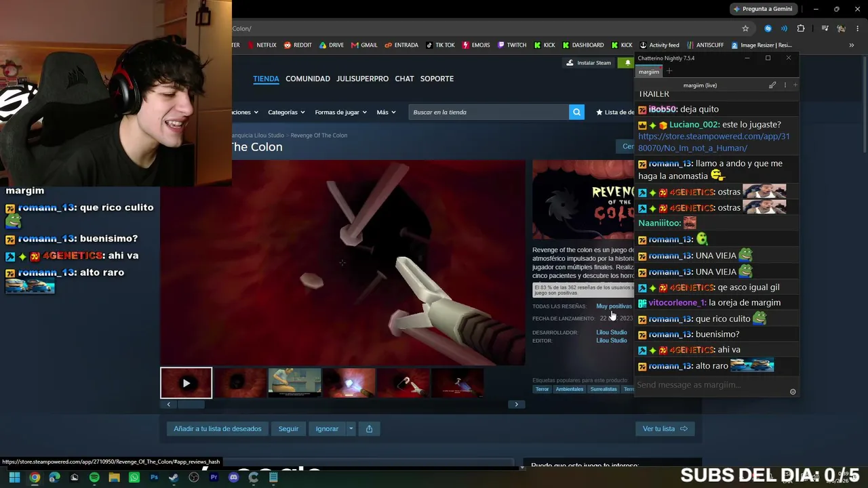This screenshot has height=488, width=868.
Task: Click Añadir a tu lista de deseados
Action: coord(218,428)
